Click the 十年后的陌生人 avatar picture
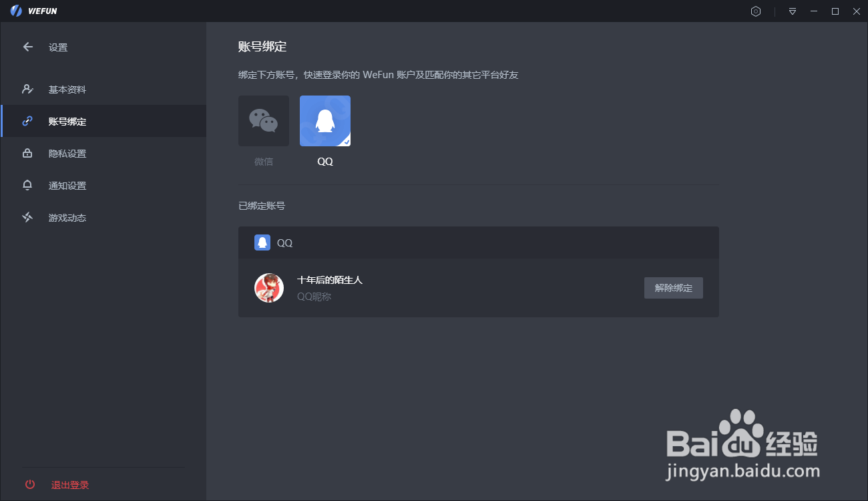 (269, 288)
